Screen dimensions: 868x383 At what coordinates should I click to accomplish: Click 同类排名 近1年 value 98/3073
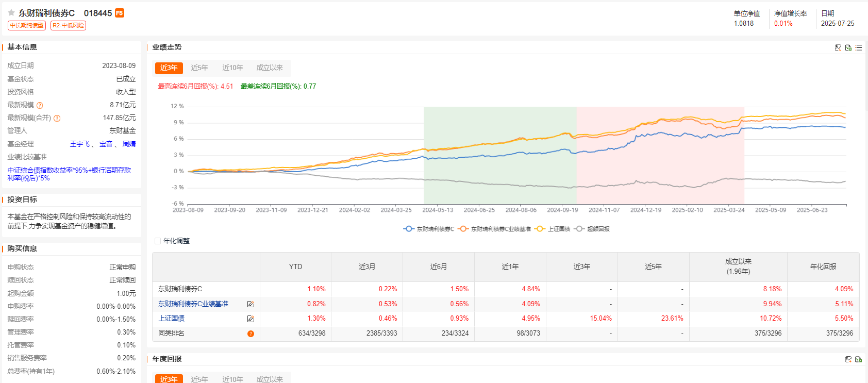point(528,334)
